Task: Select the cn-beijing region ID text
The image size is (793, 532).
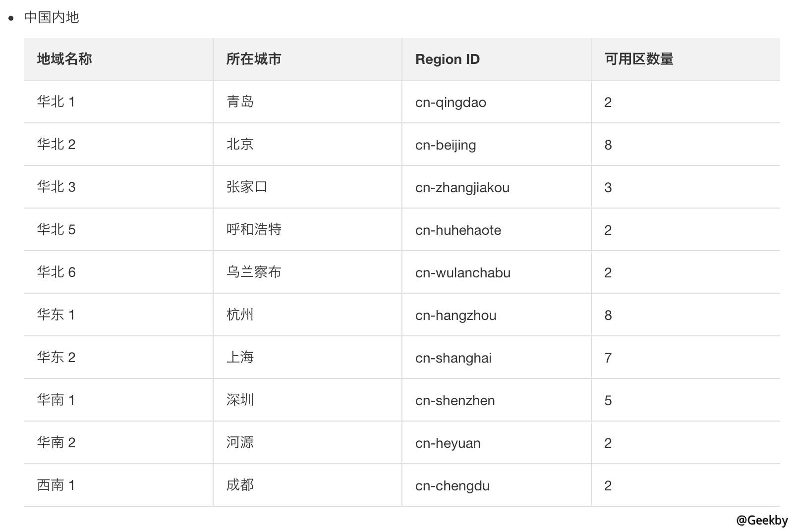Action: coord(446,145)
